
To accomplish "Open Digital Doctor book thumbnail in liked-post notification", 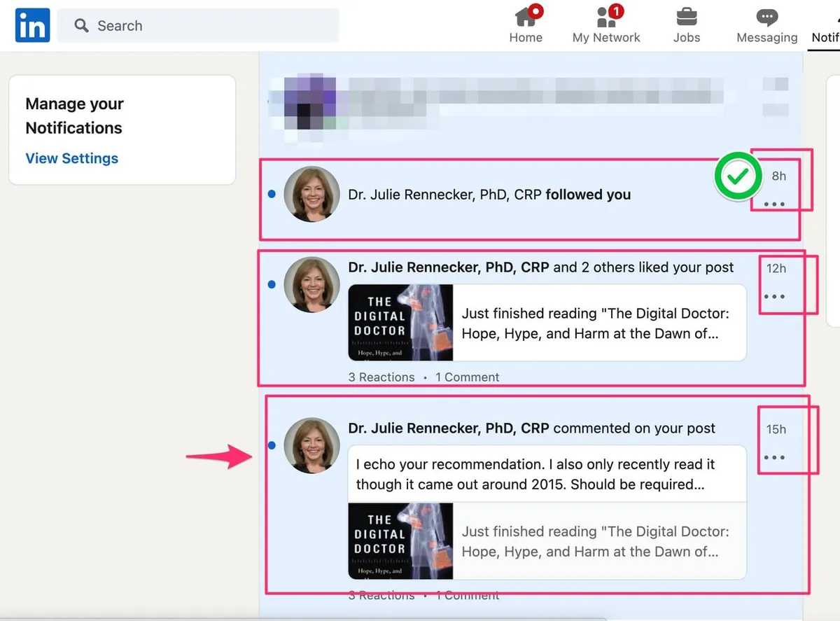I will 400,323.
